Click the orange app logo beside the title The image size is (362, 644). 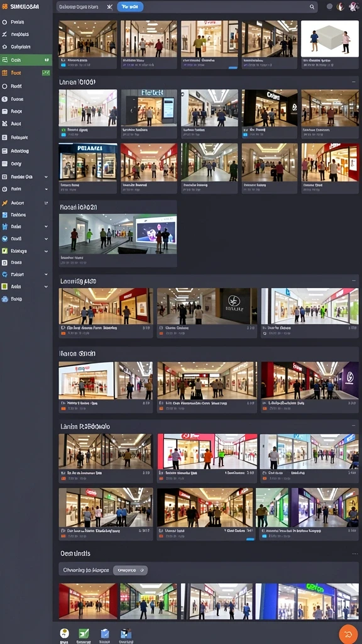tap(5, 7)
